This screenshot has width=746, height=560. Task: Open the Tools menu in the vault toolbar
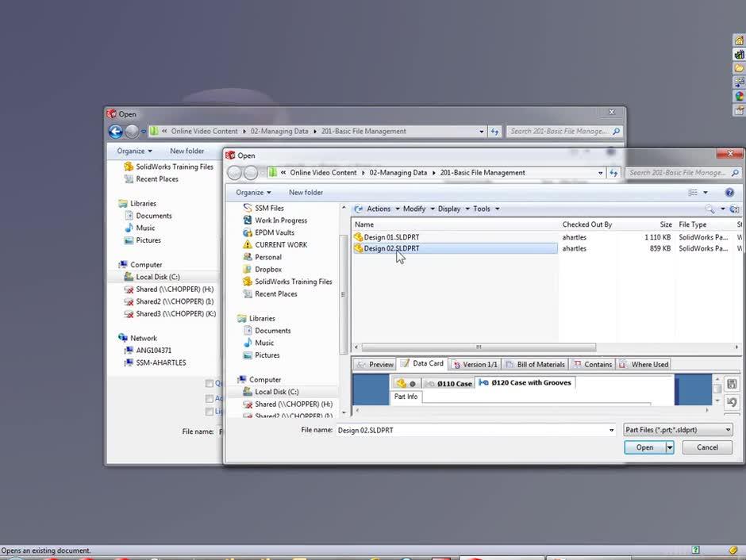tap(483, 209)
